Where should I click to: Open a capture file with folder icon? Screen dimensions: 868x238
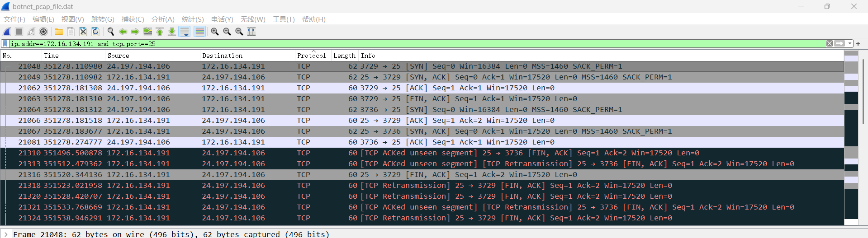point(59,32)
